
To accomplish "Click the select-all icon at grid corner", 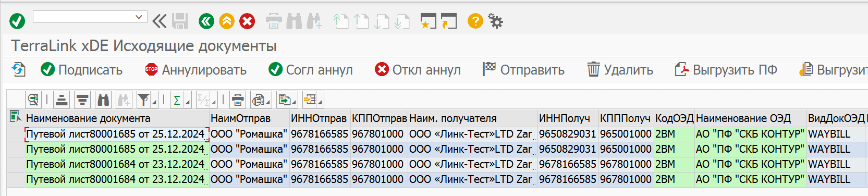I will 16,117.
